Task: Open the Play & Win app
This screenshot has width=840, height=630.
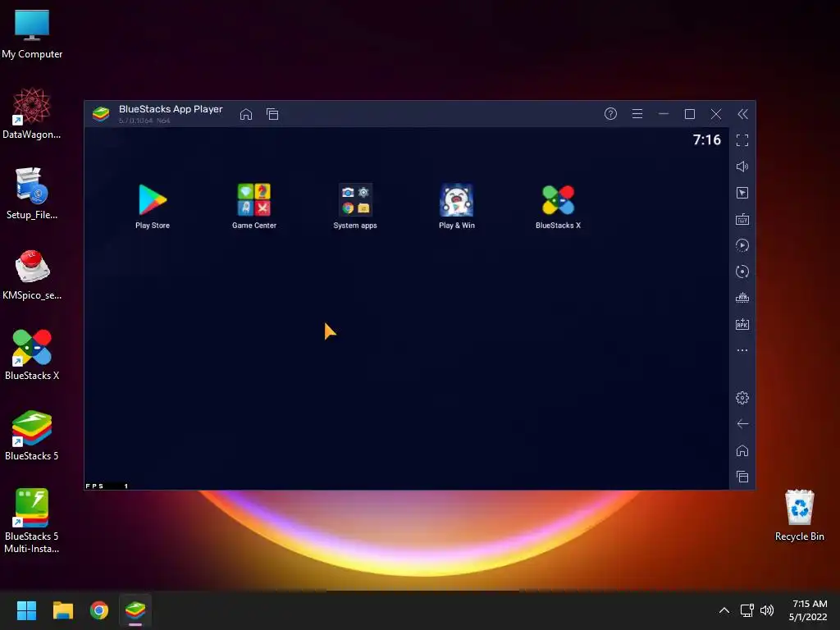Action: point(456,206)
